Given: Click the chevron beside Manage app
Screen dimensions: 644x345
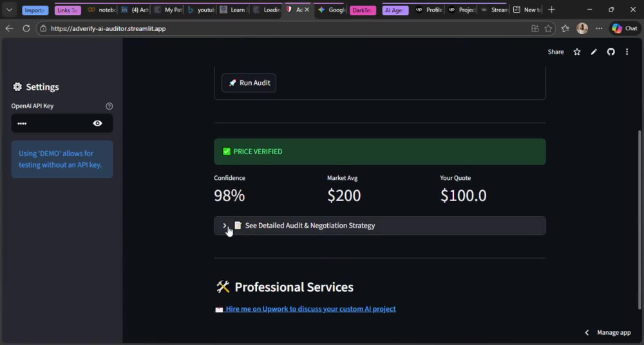Looking at the screenshot, I should tap(587, 332).
